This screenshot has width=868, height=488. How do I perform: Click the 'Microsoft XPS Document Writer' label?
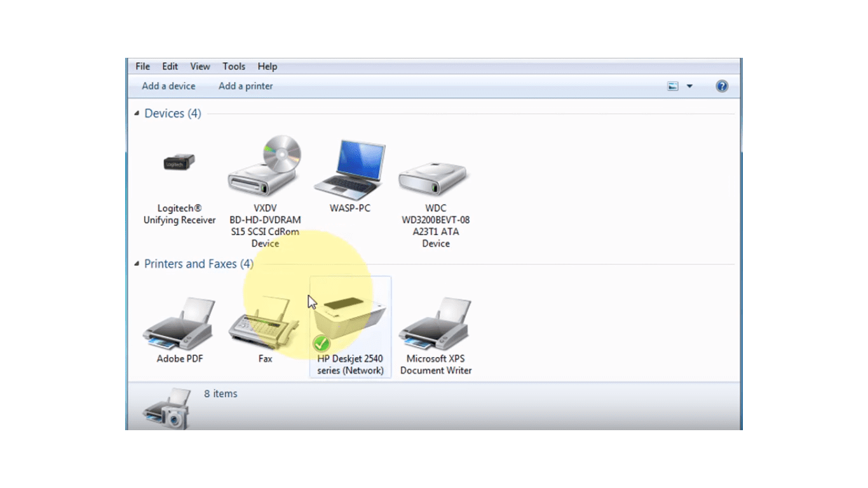click(x=436, y=364)
